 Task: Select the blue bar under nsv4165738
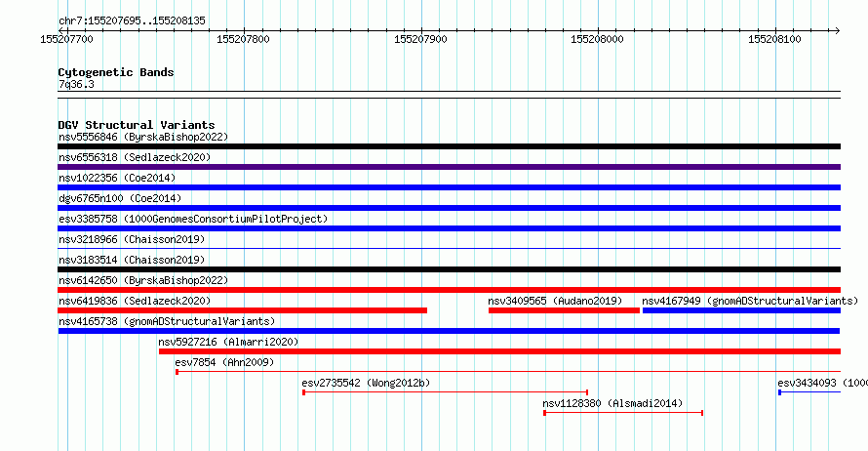(x=449, y=331)
